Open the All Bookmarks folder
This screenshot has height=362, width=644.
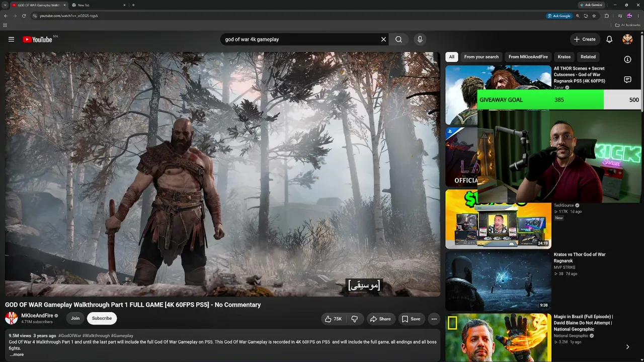click(628, 25)
